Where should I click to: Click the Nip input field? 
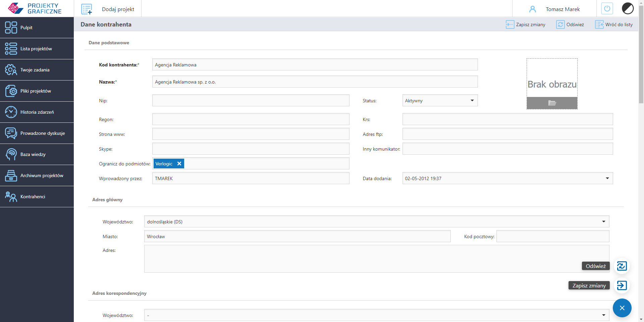click(251, 101)
